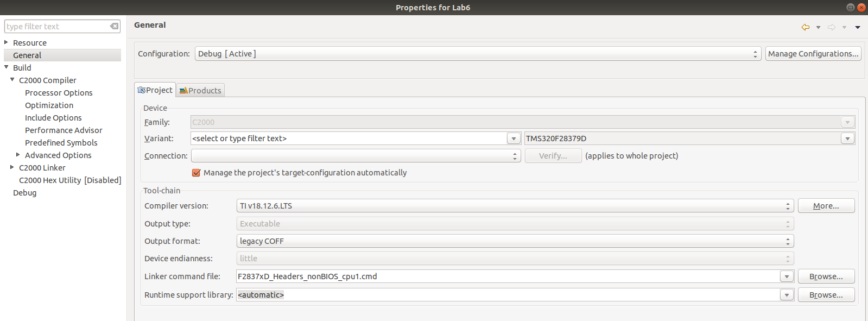Screen dimensions: 868x321
Task: Toggle automatic target-configuration management checkbox
Action: coord(197,173)
